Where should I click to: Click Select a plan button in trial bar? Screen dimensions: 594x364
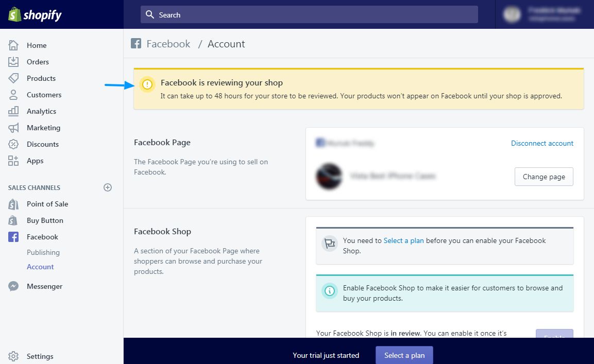click(404, 355)
